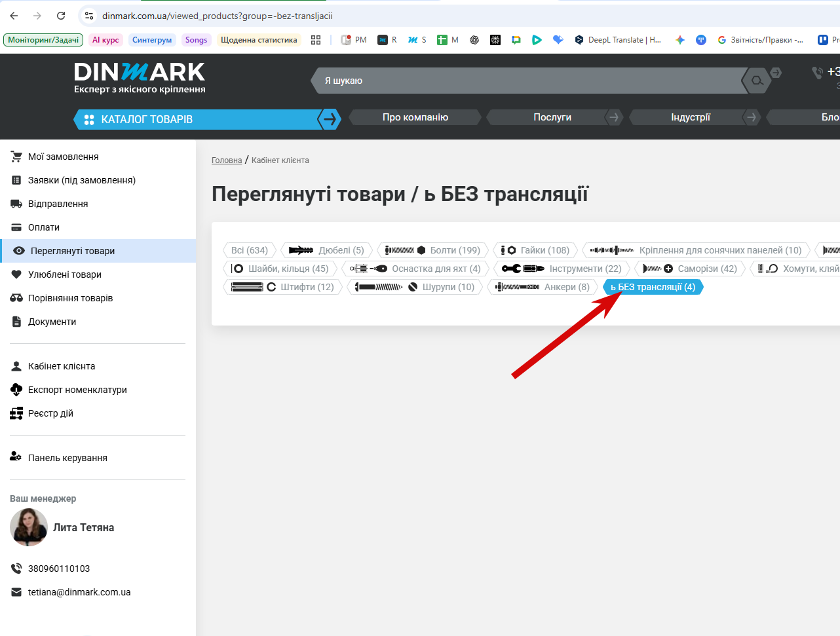This screenshot has height=636, width=840.
Task: Reload the page with the refresh icon
Action: 61,16
